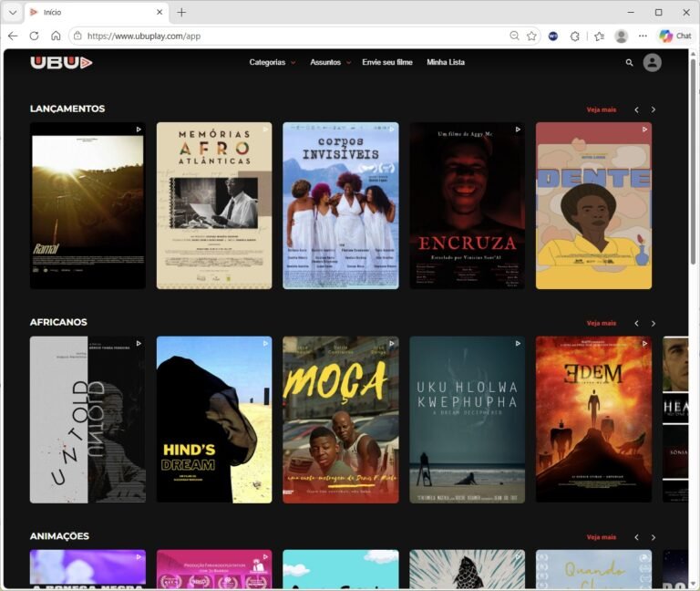
Task: Open the browser extensions puzzle icon
Action: point(574,36)
